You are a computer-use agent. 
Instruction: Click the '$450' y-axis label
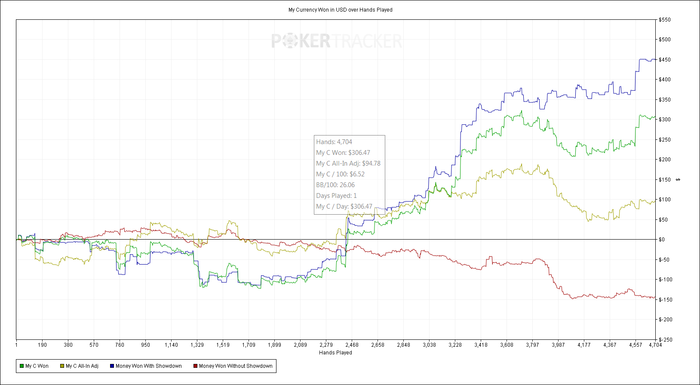coord(664,60)
